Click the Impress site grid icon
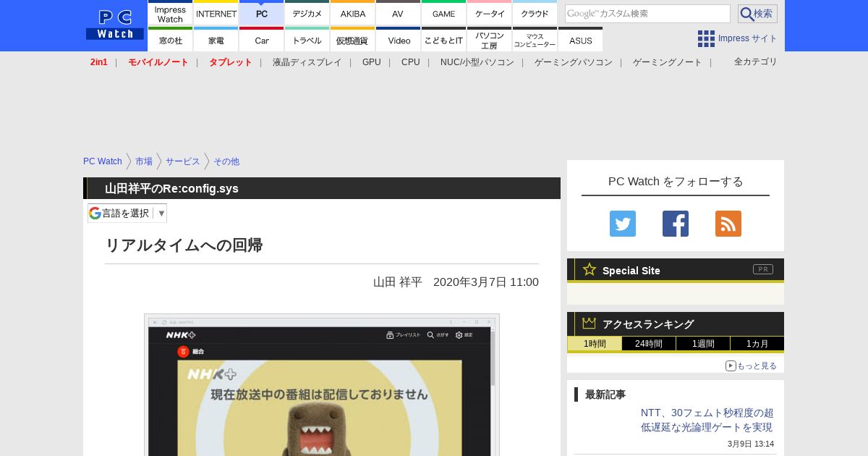Viewport: 868px width, 456px height. tap(706, 38)
